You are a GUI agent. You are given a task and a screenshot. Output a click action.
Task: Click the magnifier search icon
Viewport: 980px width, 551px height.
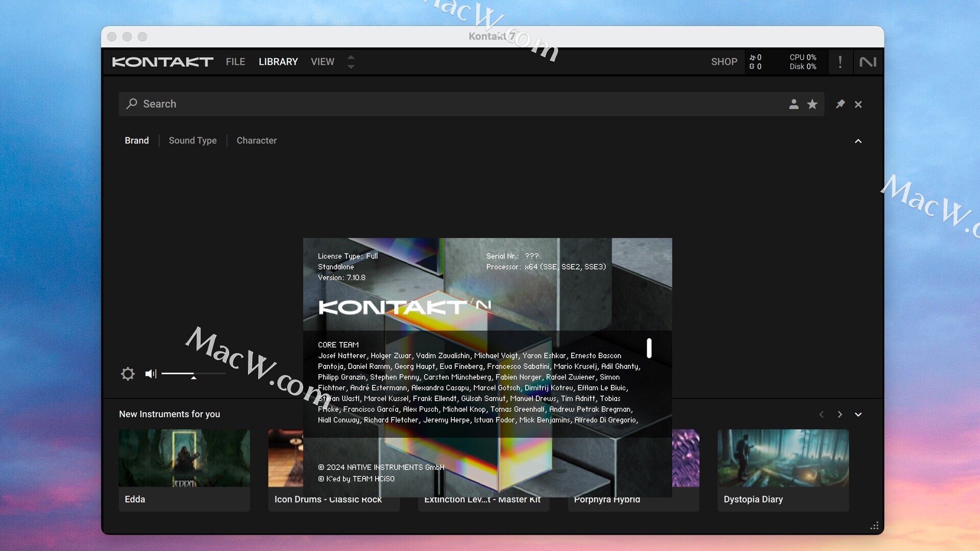132,104
